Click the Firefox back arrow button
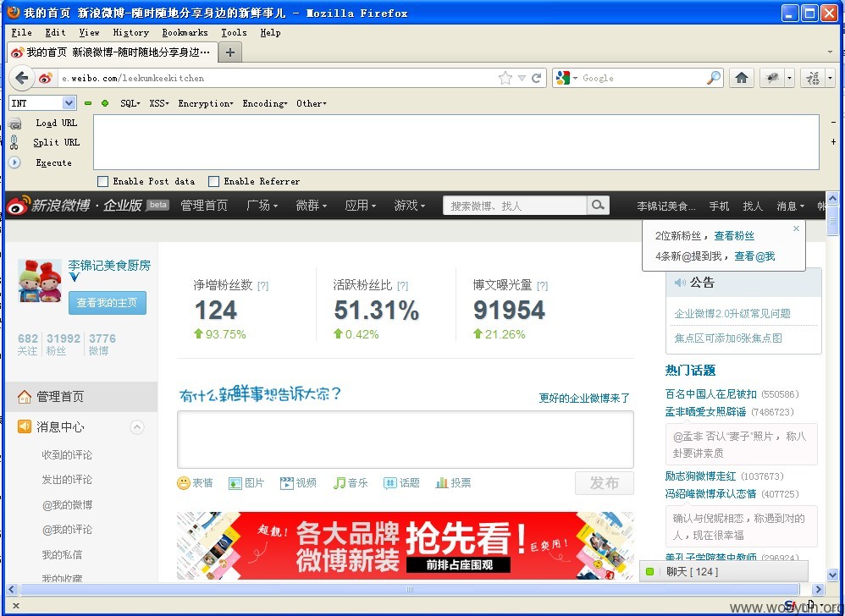 (21, 78)
